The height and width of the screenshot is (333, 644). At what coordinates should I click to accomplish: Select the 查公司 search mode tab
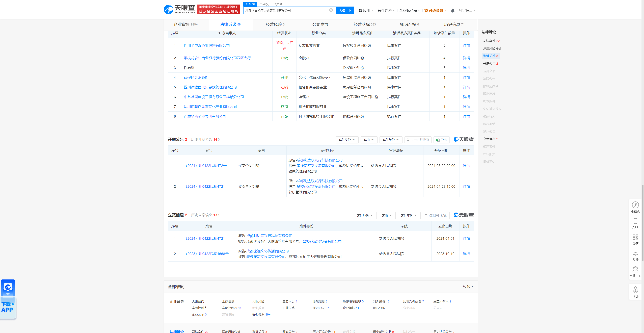(250, 4)
